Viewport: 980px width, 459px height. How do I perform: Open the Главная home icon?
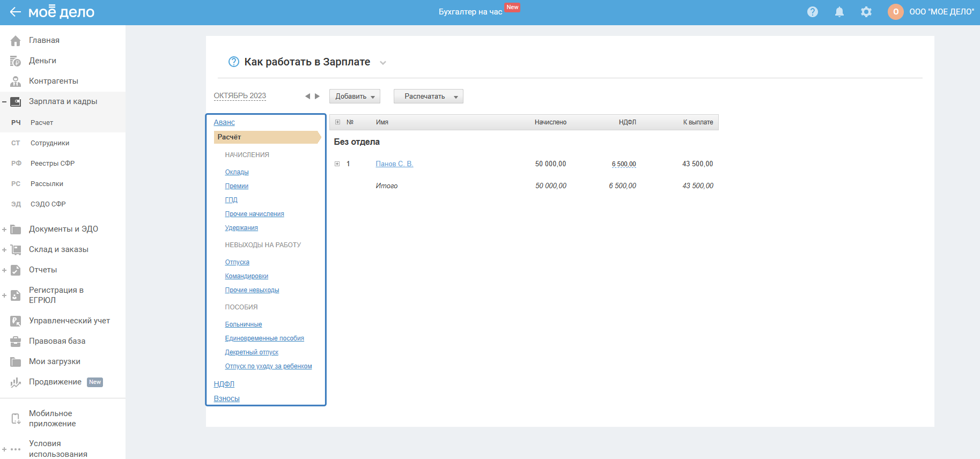coord(16,41)
